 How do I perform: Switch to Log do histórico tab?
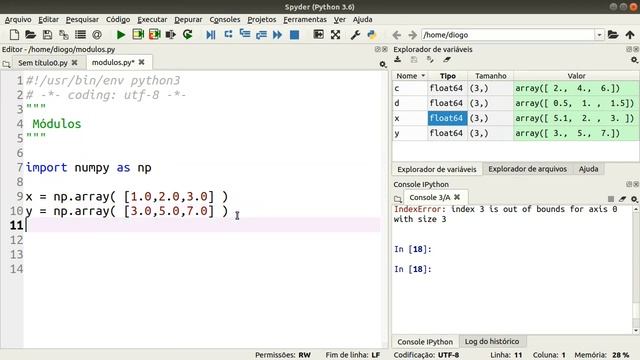[x=492, y=341]
